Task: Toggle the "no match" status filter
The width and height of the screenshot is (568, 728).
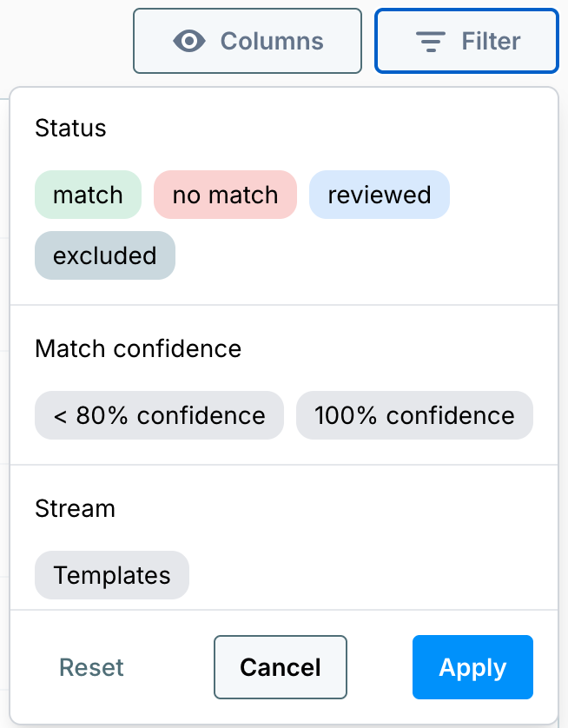Action: [225, 195]
